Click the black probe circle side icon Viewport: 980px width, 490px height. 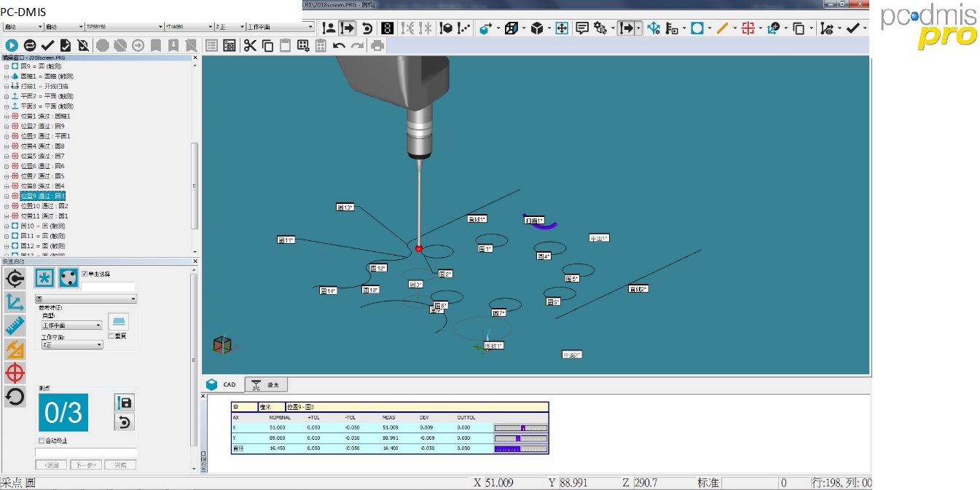pos(15,278)
